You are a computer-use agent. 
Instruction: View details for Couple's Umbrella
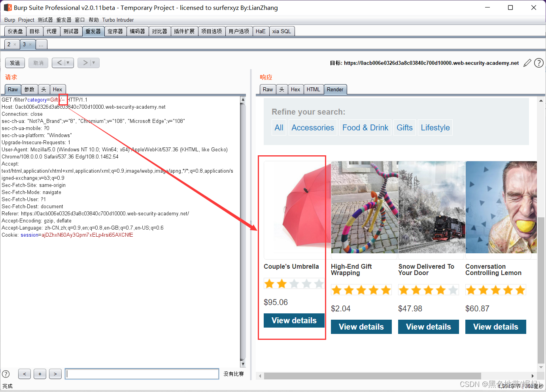point(294,320)
